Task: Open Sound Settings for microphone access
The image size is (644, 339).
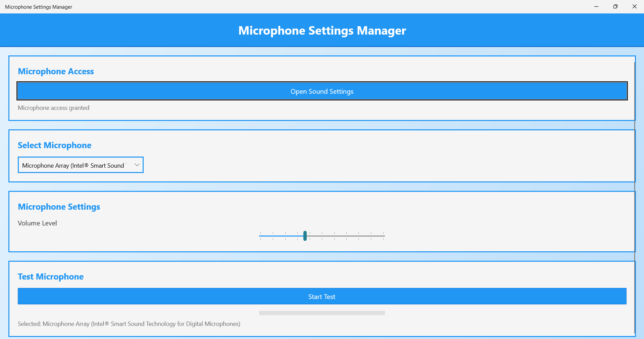Action: 321,91
